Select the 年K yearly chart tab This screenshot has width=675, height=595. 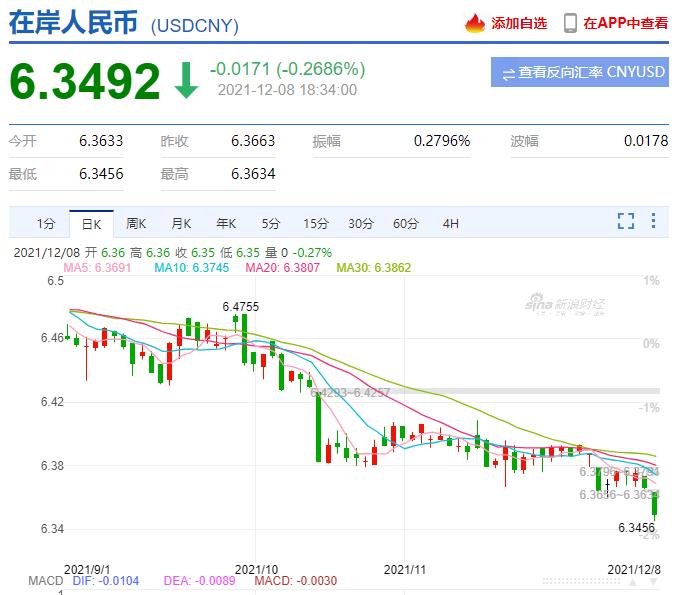(x=226, y=223)
